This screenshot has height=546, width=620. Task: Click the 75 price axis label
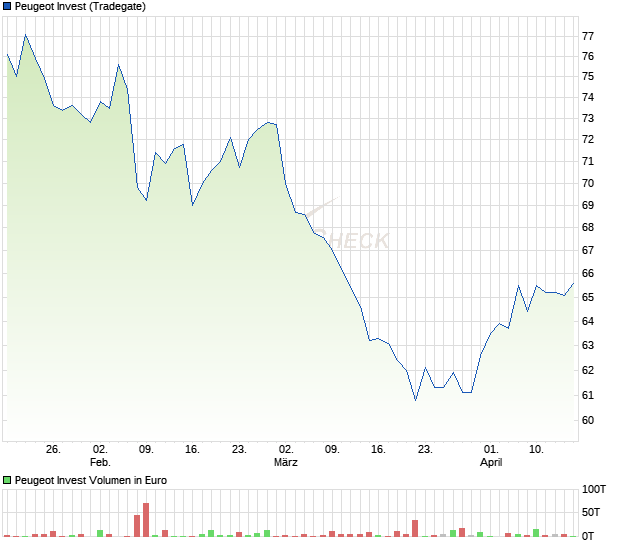tap(588, 76)
